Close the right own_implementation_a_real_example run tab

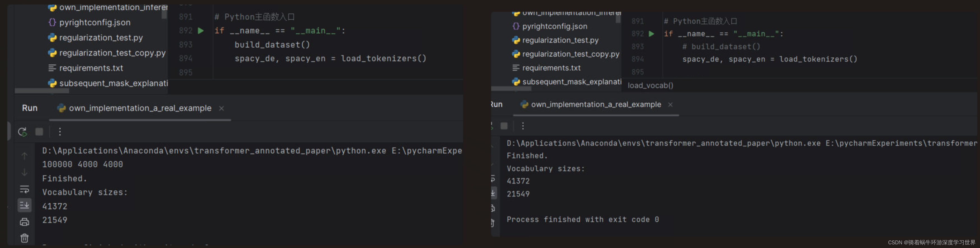[x=670, y=105]
